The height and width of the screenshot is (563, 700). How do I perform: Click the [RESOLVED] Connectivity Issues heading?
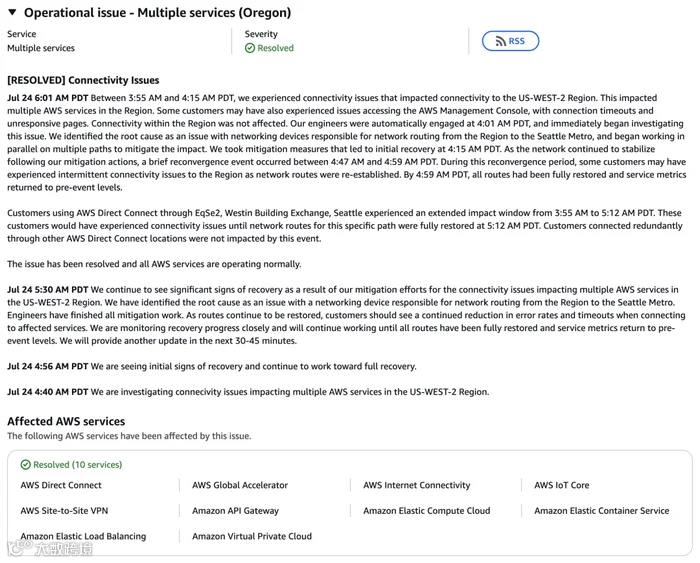[x=83, y=80]
